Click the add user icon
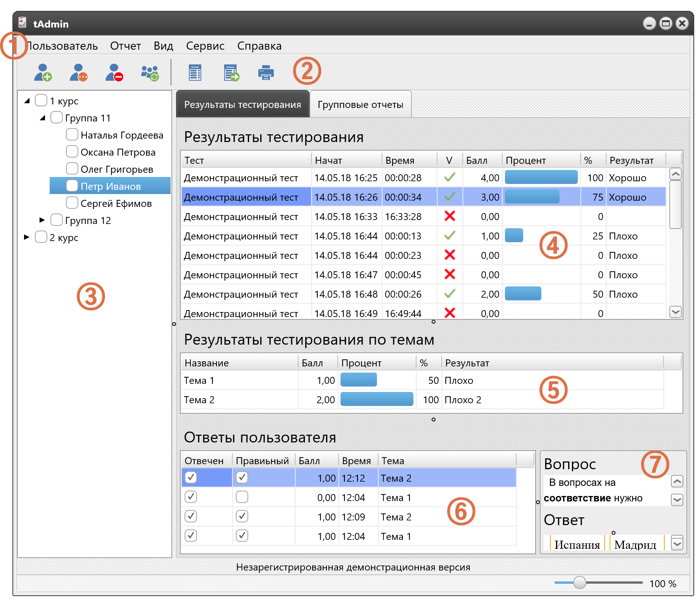700x600 pixels. click(x=43, y=73)
